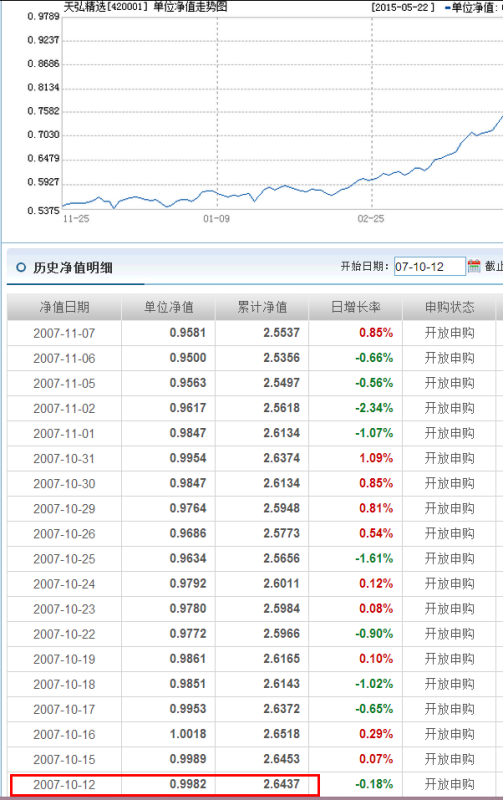503x800 pixels.
Task: Select the date cell 2007-10-18
Action: tap(64, 684)
